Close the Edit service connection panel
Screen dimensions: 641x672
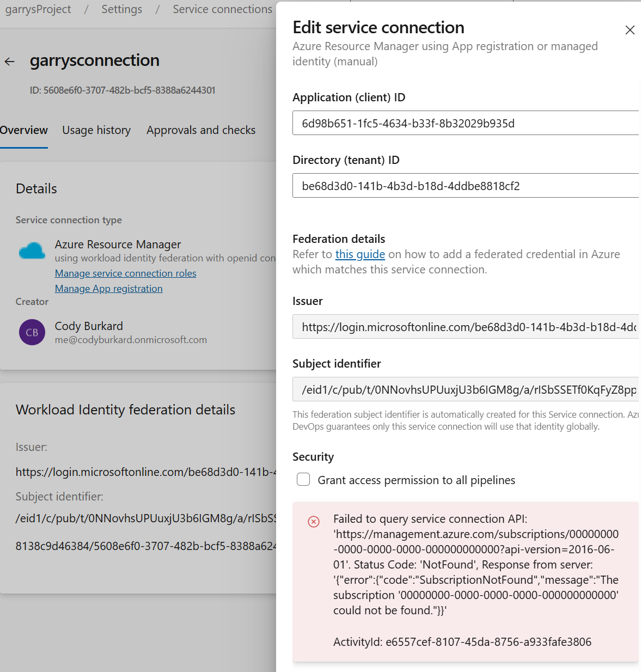[x=630, y=30]
